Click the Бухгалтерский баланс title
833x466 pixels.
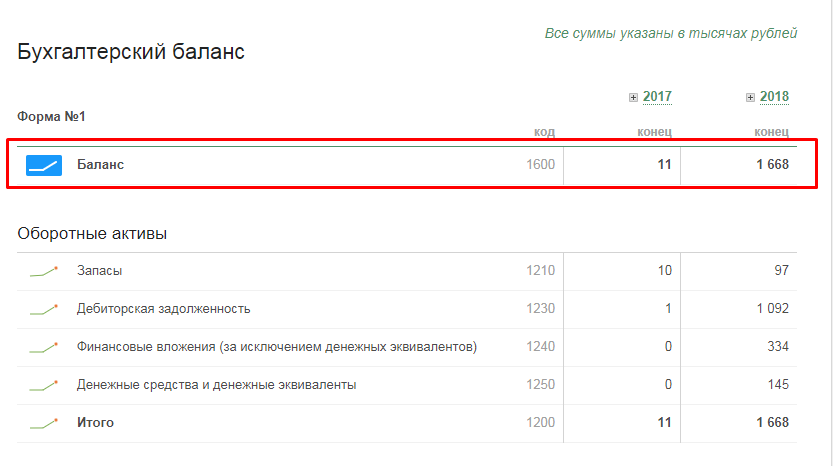click(131, 52)
